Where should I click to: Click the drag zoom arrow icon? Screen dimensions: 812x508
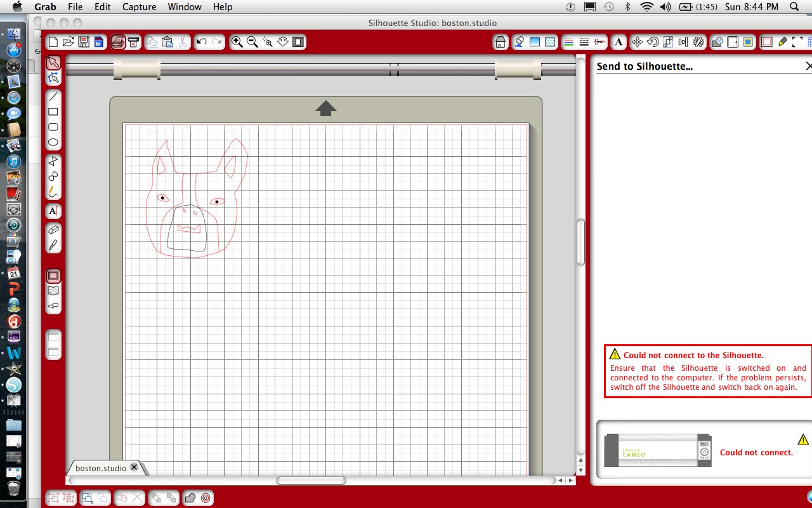[283, 43]
